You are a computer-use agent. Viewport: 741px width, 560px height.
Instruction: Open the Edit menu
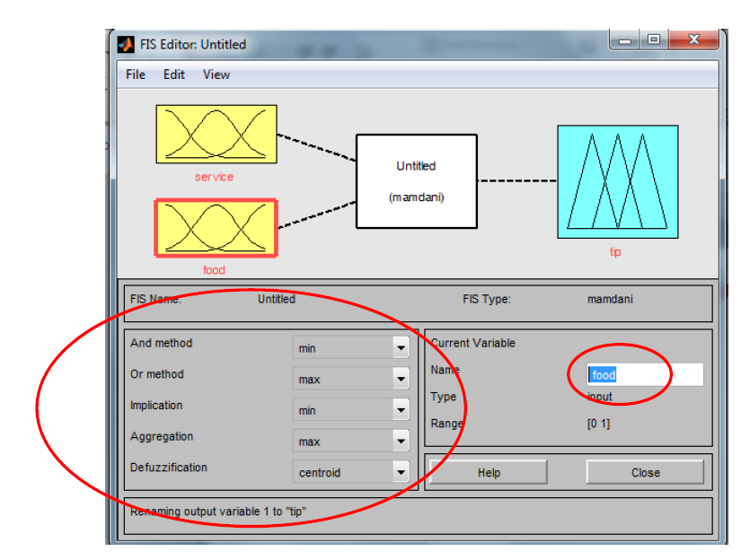coord(174,74)
